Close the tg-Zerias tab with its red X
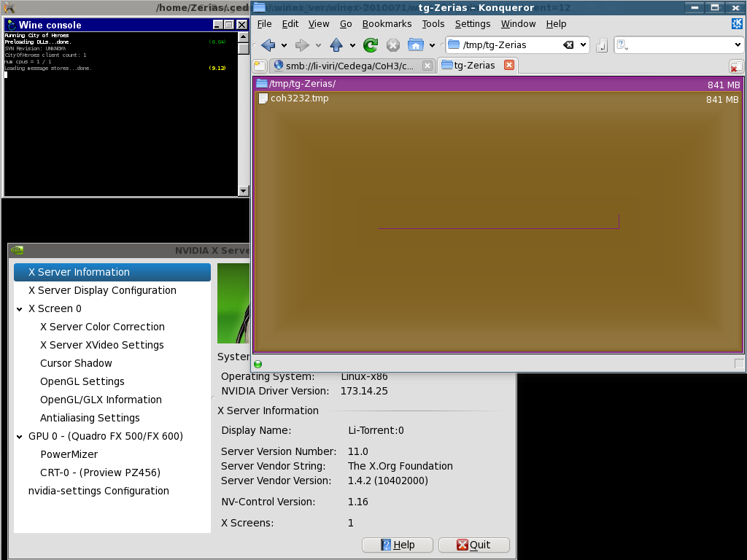747x560 pixels. [509, 65]
